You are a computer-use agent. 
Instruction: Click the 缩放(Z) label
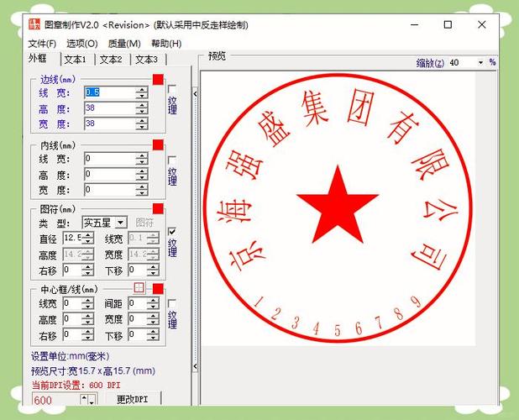tap(430, 62)
